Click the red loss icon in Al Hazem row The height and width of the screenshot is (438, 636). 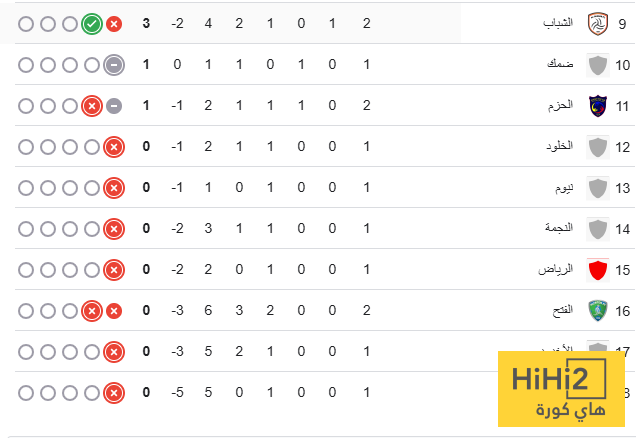pos(92,105)
